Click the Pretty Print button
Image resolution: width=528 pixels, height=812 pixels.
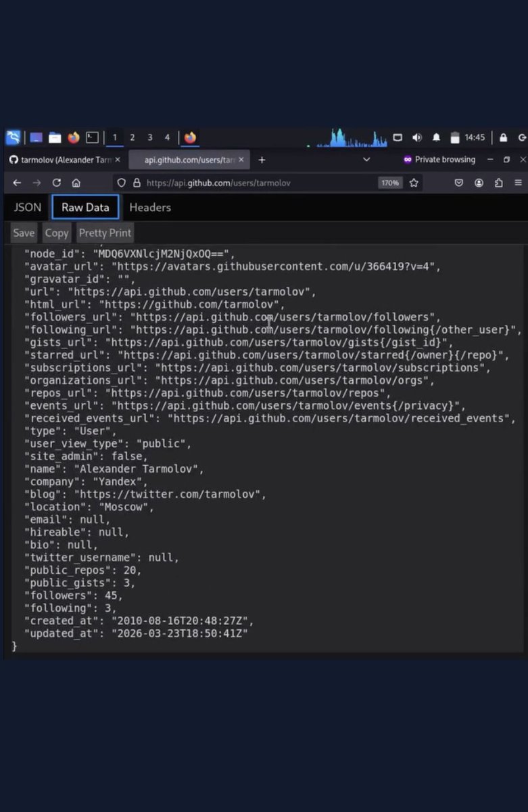[105, 233]
